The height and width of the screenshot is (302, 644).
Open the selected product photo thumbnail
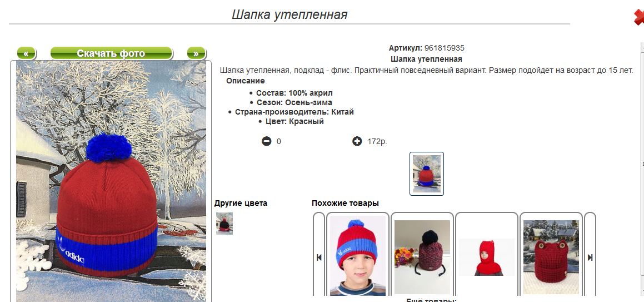[427, 174]
